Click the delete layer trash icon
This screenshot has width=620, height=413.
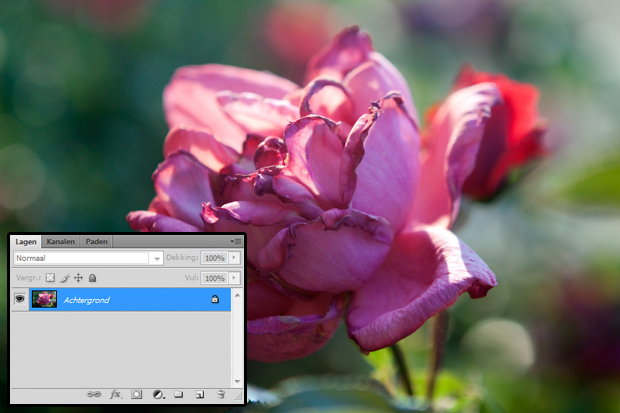[x=220, y=395]
